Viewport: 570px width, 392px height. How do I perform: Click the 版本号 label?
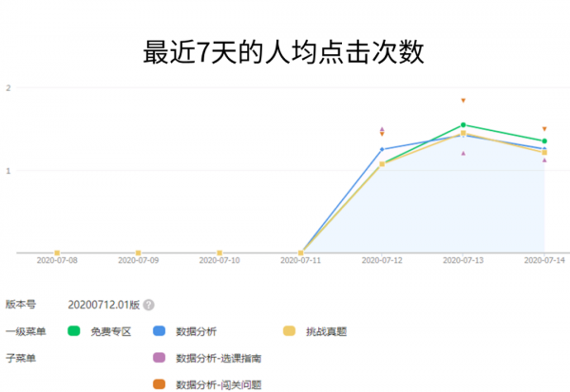21,305
